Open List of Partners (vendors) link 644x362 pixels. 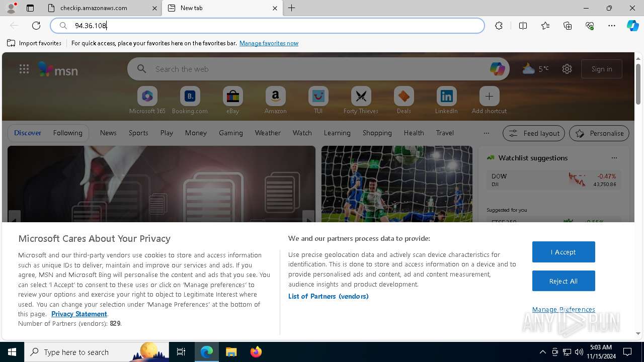(x=329, y=296)
